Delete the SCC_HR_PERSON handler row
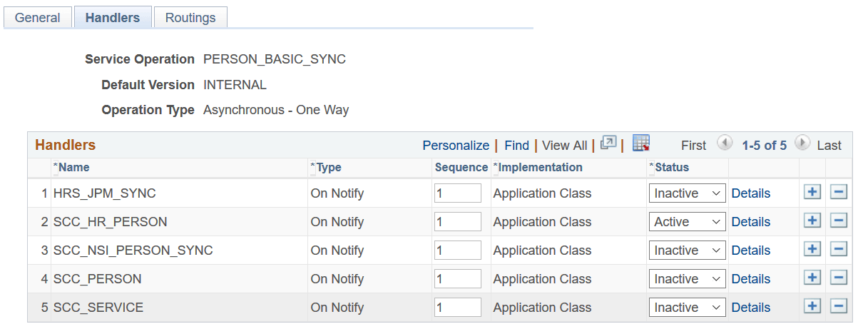Screen dimensions: 868x334 click(839, 221)
